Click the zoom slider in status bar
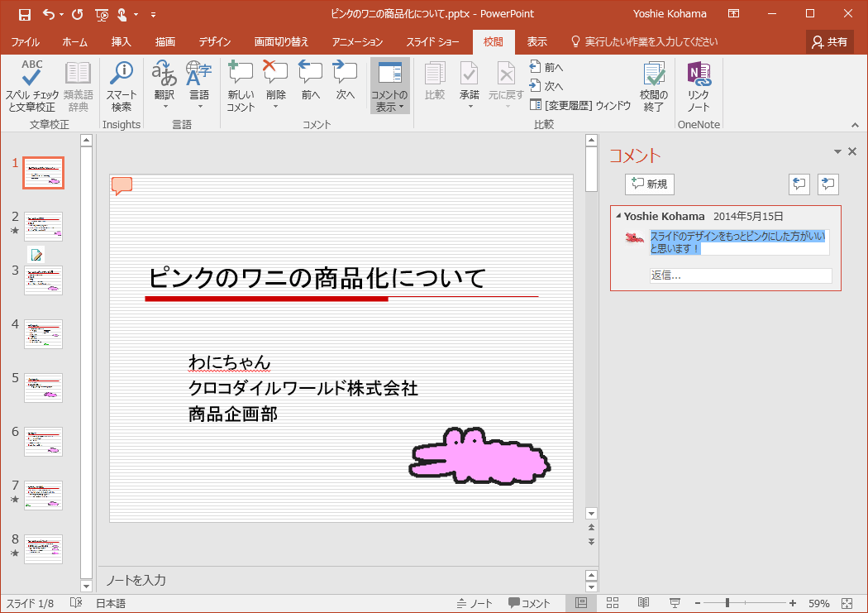Image resolution: width=868 pixels, height=613 pixels. pyautogui.click(x=727, y=604)
